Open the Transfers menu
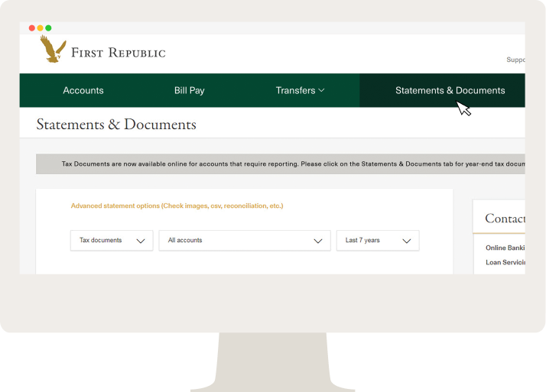This screenshot has height=392, width=546. (300, 90)
